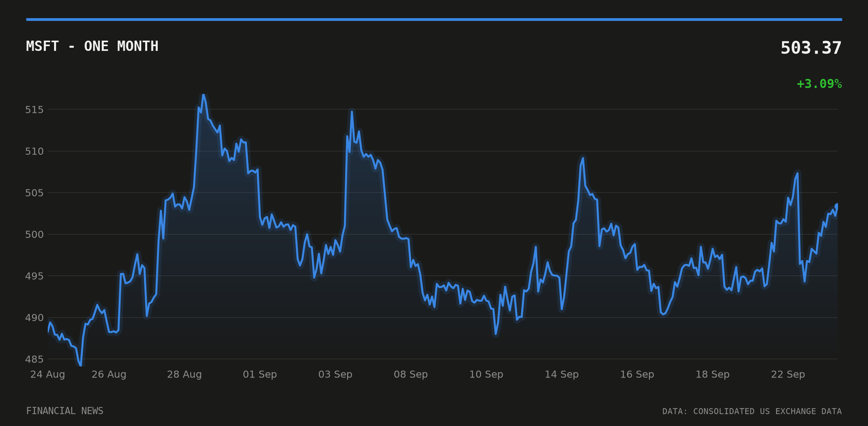Click the 'MSFT - ONE MONTH' chart title
868x426 pixels.
coord(92,46)
